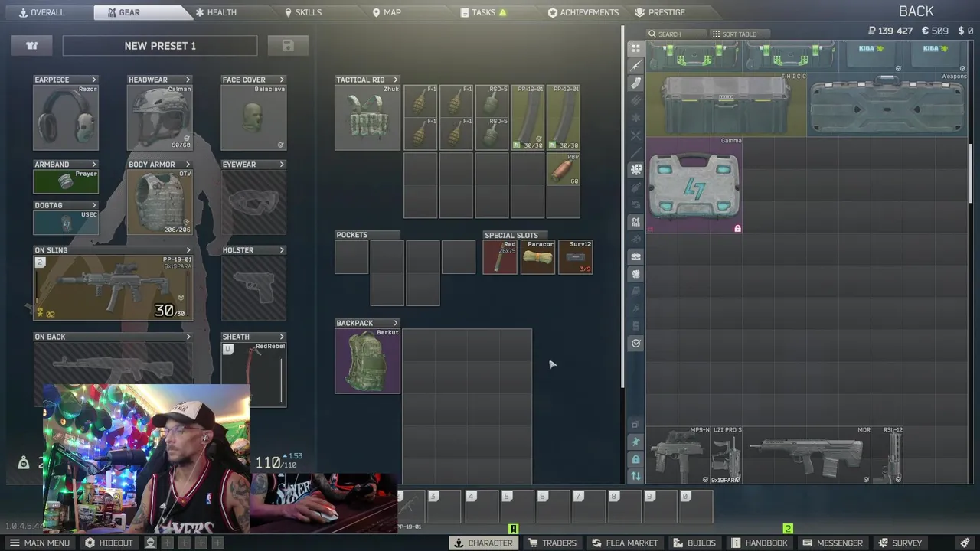Filter stash by weapons rifle icon
This screenshot has height=551, width=980.
[x=635, y=66]
